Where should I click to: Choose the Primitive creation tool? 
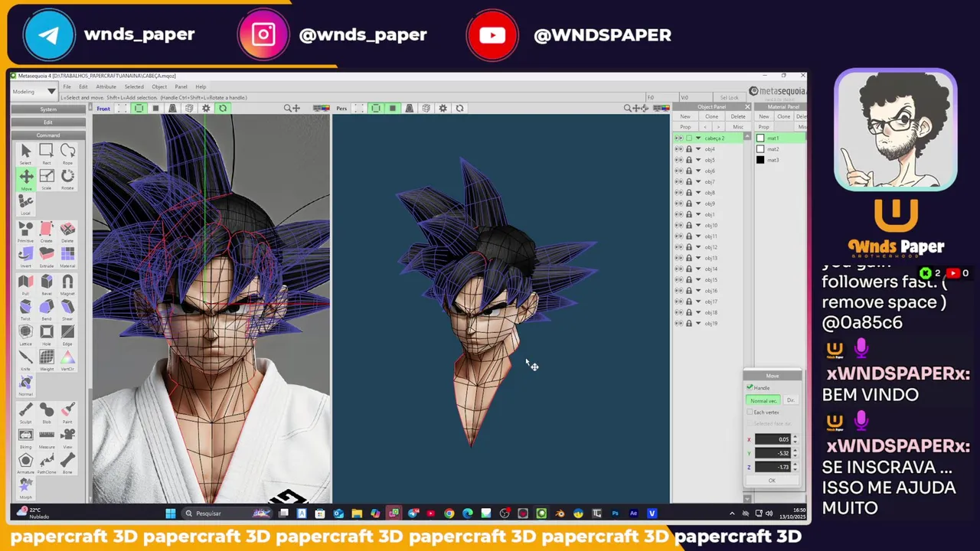(25, 231)
